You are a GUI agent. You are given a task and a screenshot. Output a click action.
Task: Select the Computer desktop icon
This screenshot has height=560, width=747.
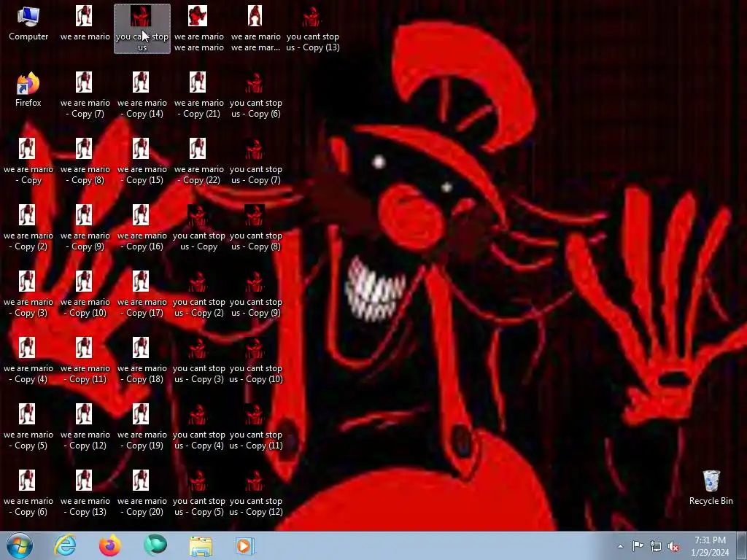pyautogui.click(x=28, y=24)
